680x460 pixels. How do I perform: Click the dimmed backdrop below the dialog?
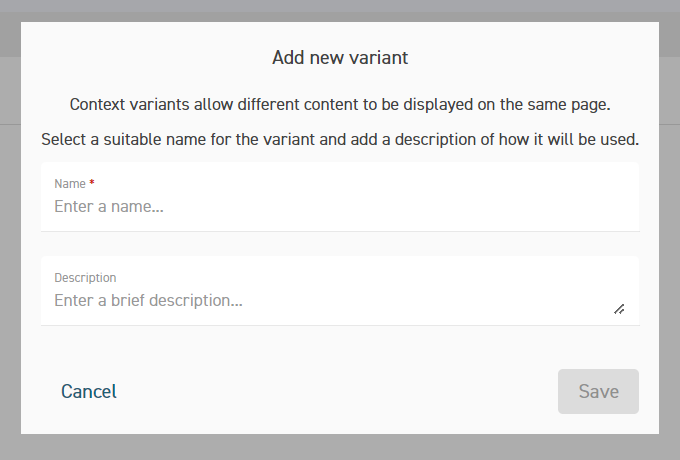(x=340, y=447)
